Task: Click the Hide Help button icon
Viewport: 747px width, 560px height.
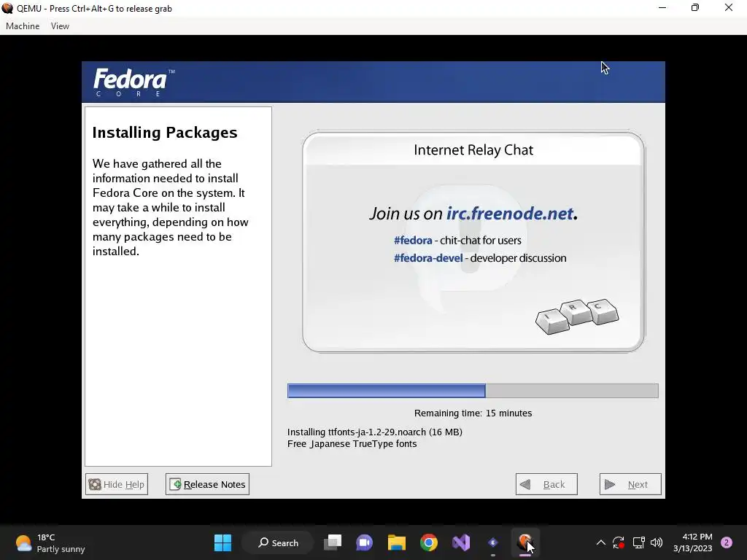Action: [95, 484]
